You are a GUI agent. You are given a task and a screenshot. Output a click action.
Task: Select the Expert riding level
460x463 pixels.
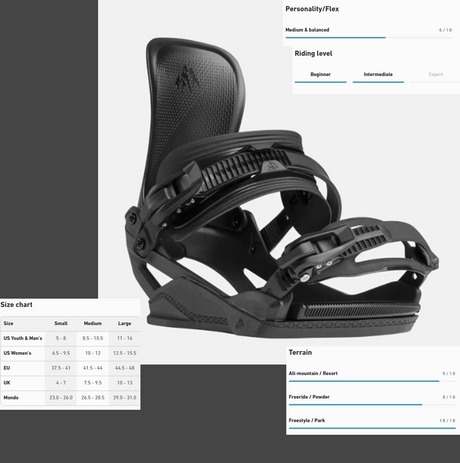click(436, 74)
